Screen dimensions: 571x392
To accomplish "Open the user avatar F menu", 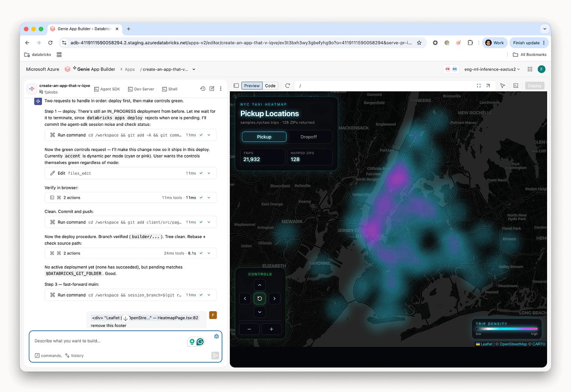I will (542, 69).
